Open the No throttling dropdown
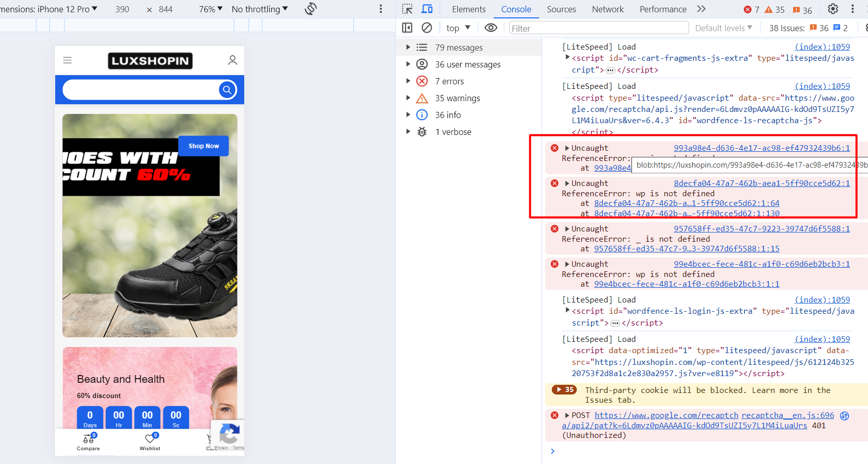 (260, 9)
